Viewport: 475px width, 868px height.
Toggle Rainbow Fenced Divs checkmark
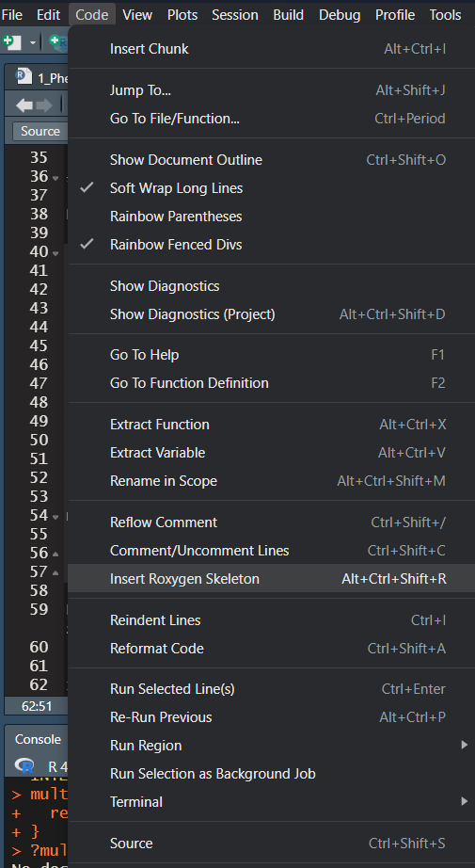(x=87, y=244)
